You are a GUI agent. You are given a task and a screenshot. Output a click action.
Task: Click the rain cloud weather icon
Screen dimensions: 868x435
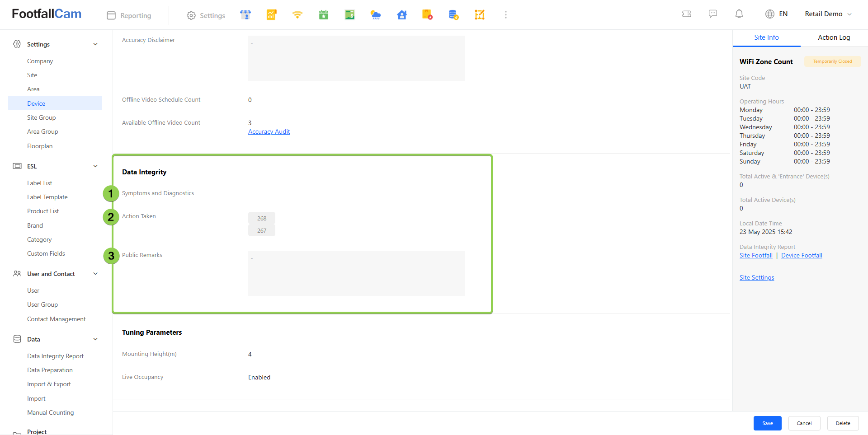[376, 15]
